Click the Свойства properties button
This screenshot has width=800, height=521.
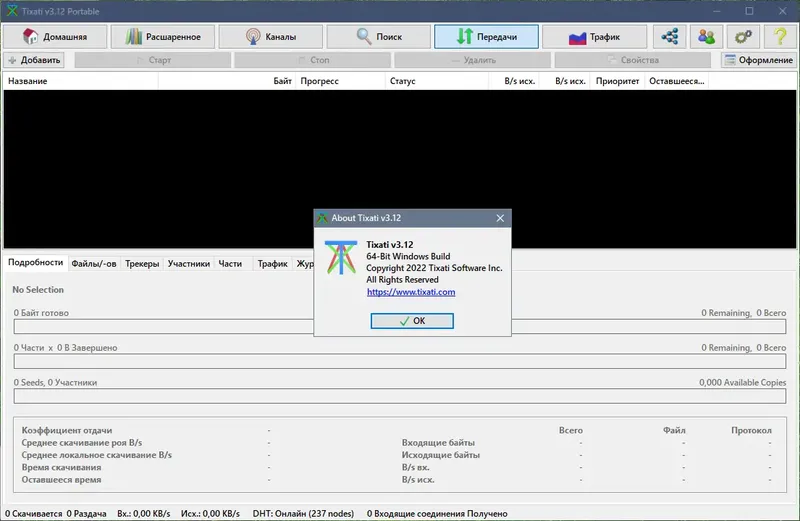633,60
